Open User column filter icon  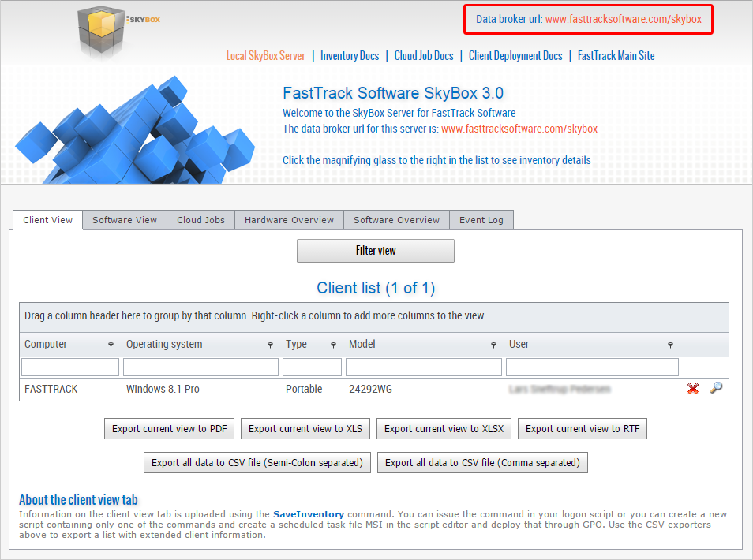point(670,345)
